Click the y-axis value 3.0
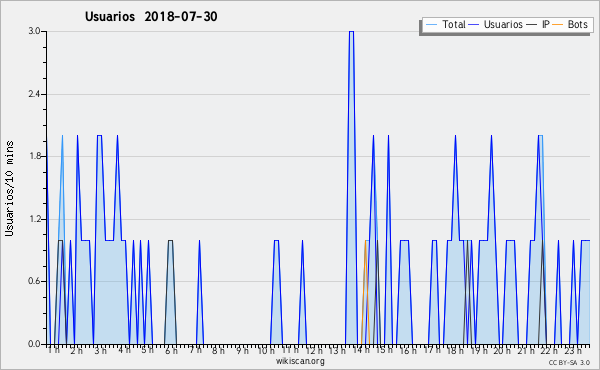 point(34,31)
